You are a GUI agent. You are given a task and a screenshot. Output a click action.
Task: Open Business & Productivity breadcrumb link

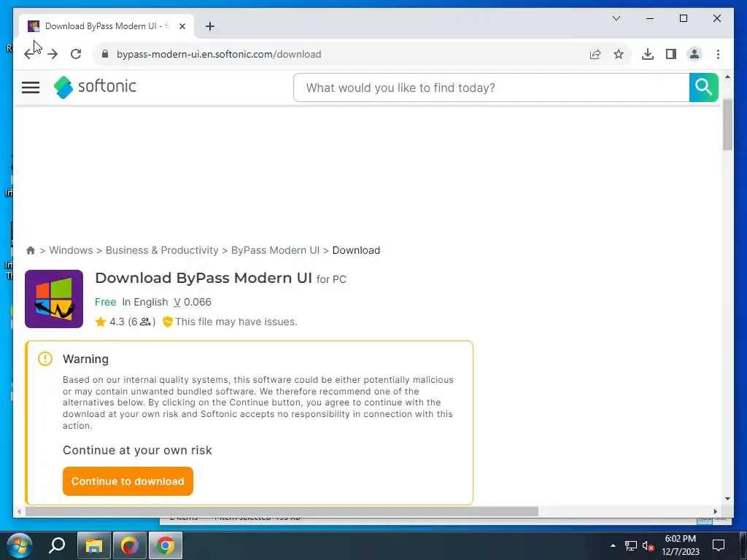(162, 251)
